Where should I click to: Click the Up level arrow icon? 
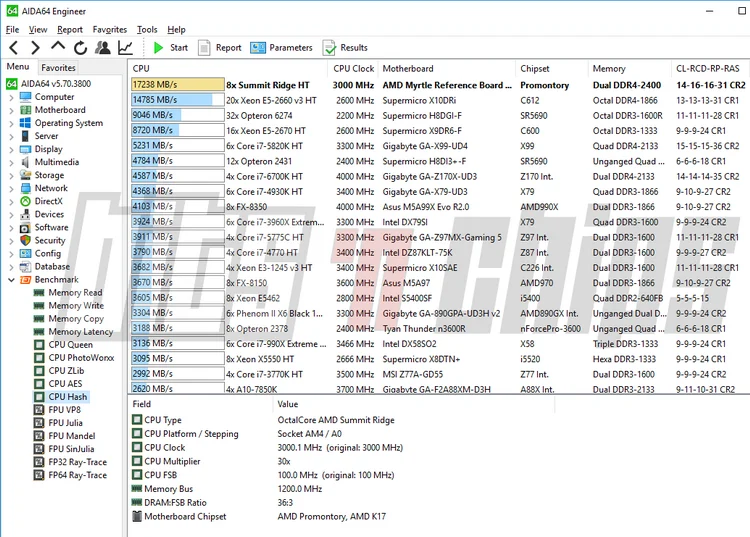58,46
